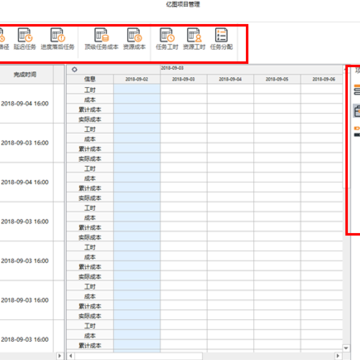
Task: Click the timeline horizontal scrollbar left arrow
Action: coord(70,356)
